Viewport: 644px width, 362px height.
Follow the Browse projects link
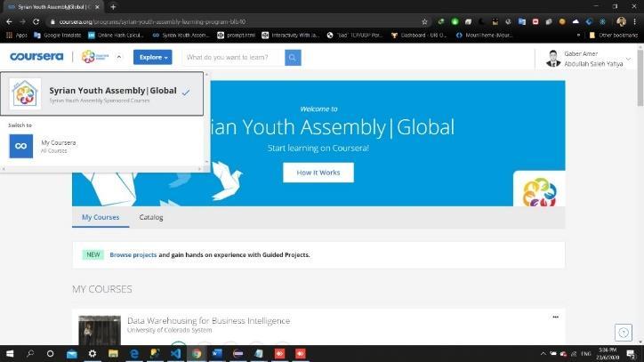point(133,254)
